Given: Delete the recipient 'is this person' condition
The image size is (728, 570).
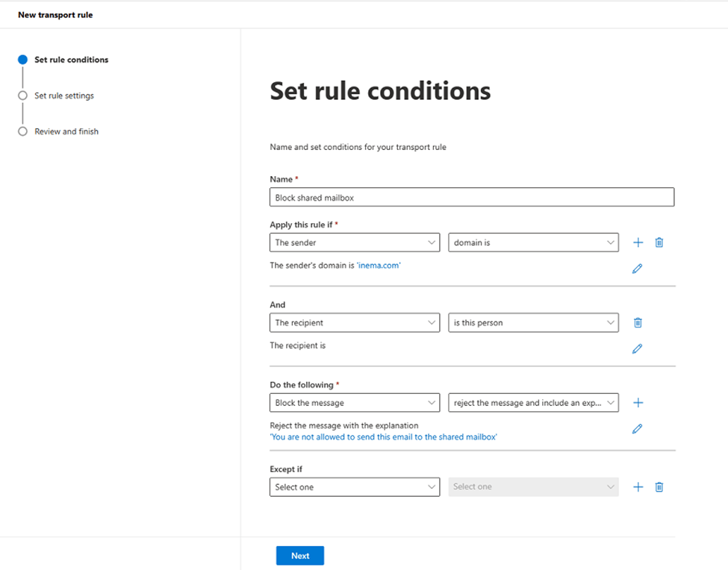Looking at the screenshot, I should [638, 323].
